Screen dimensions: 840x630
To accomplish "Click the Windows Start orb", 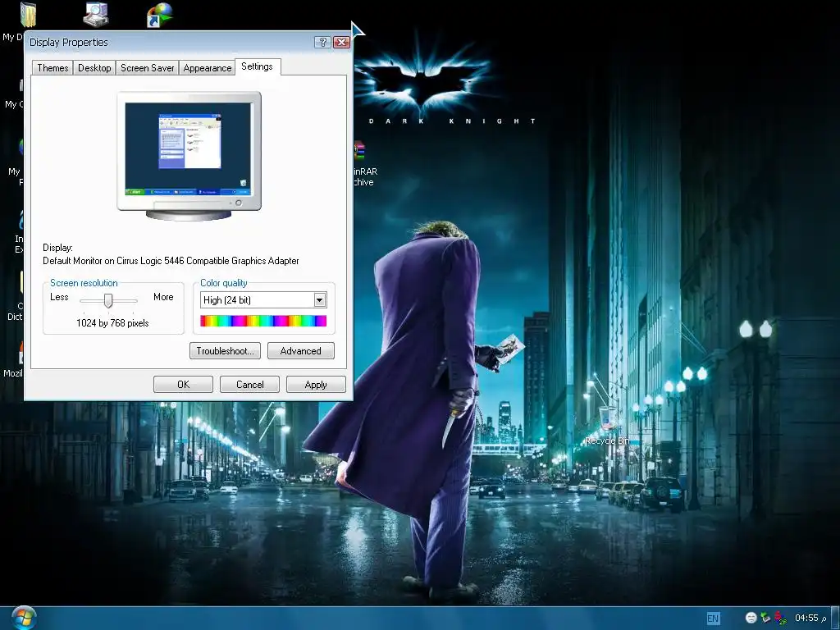I will tap(24, 618).
